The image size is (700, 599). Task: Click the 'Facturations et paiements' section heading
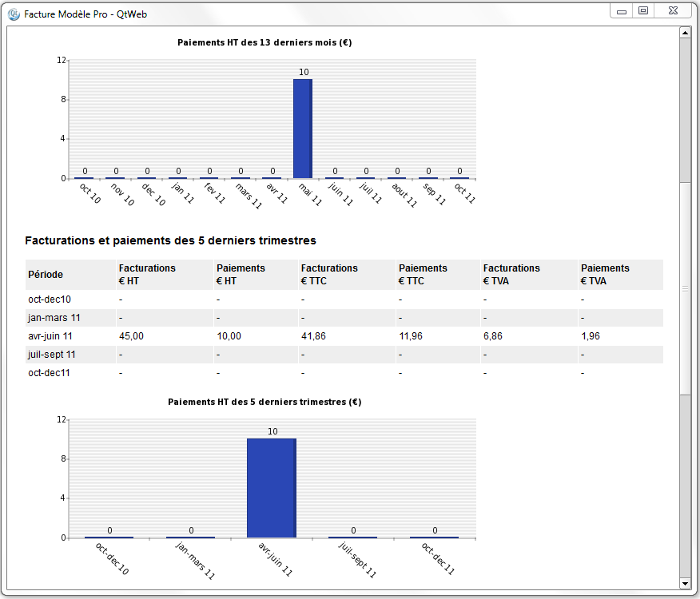point(170,240)
